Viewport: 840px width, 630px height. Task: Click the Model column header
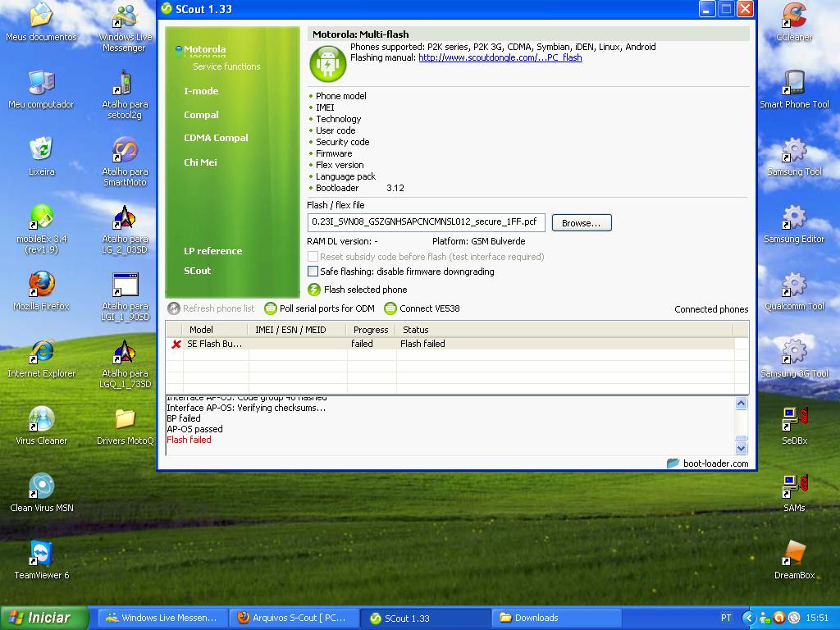click(x=216, y=330)
